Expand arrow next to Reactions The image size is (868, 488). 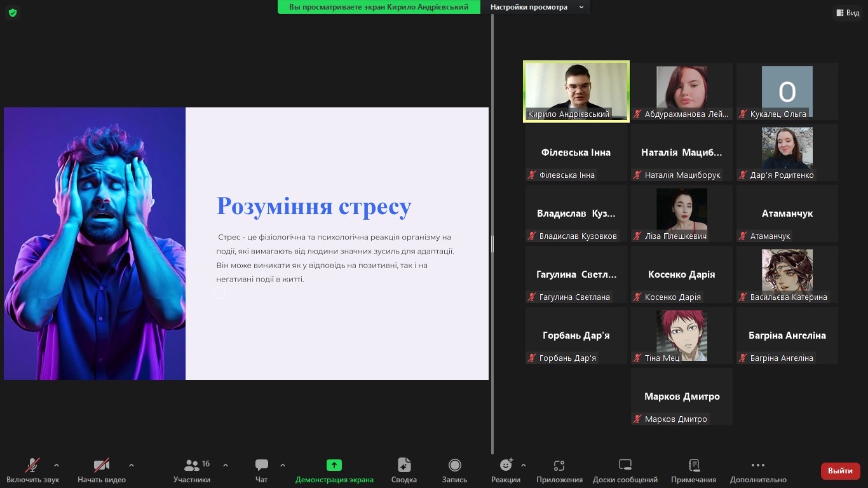click(x=524, y=465)
